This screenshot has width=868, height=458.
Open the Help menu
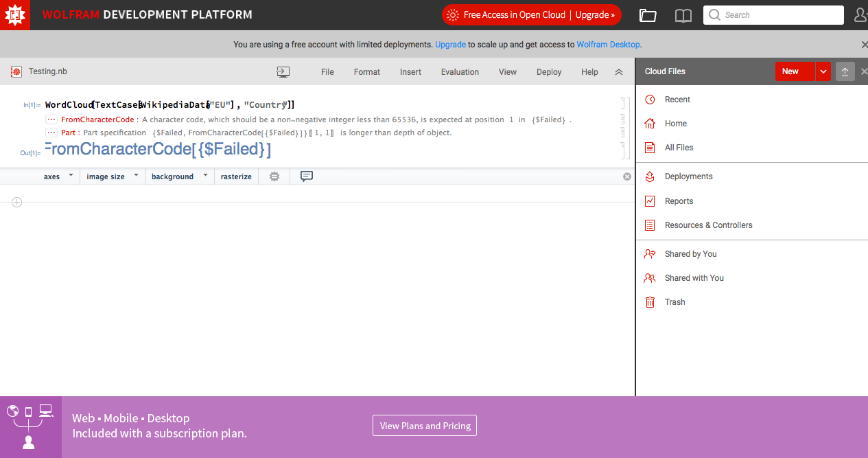point(589,72)
